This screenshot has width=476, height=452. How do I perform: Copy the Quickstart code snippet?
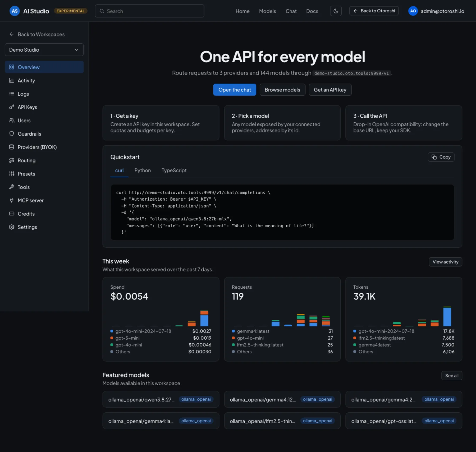click(x=441, y=157)
